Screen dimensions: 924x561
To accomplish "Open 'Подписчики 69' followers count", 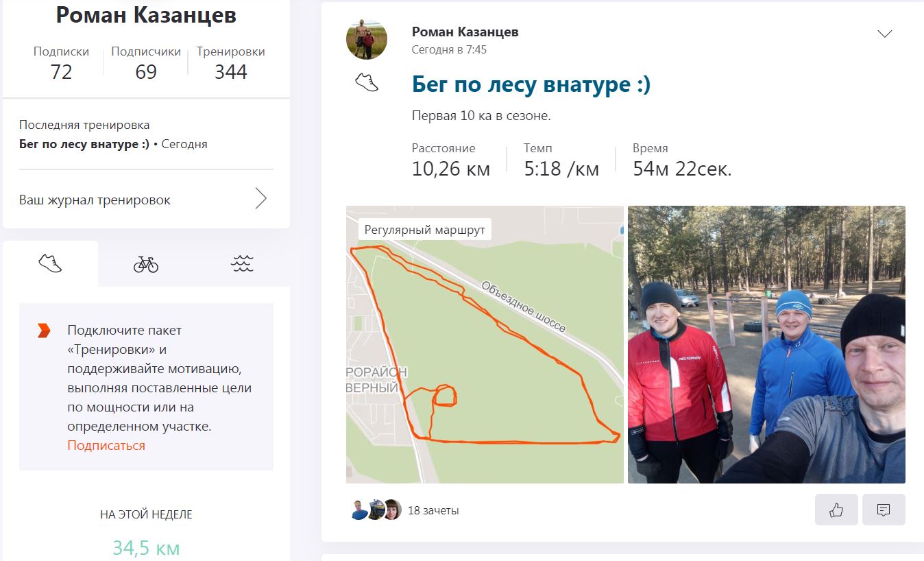I will (146, 62).
